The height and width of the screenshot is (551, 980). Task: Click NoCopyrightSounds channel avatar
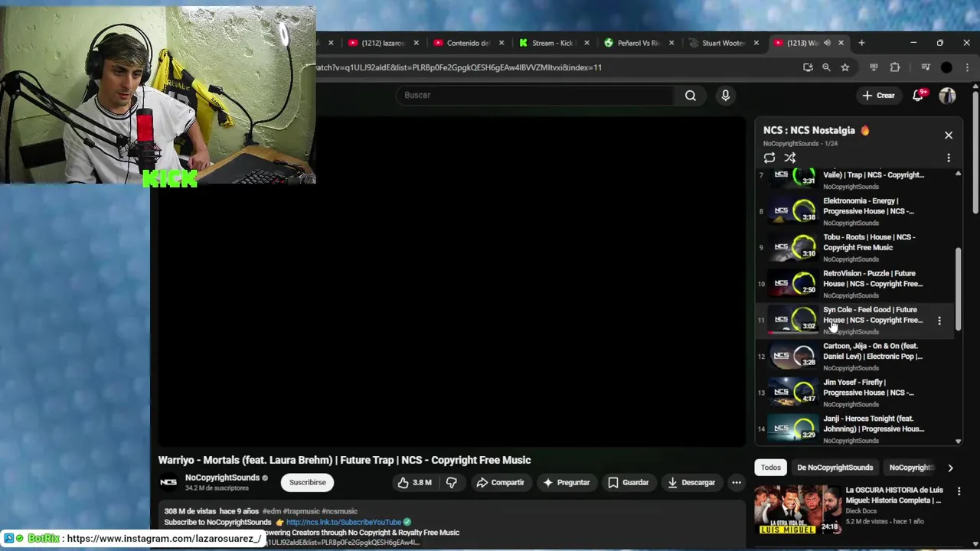168,482
